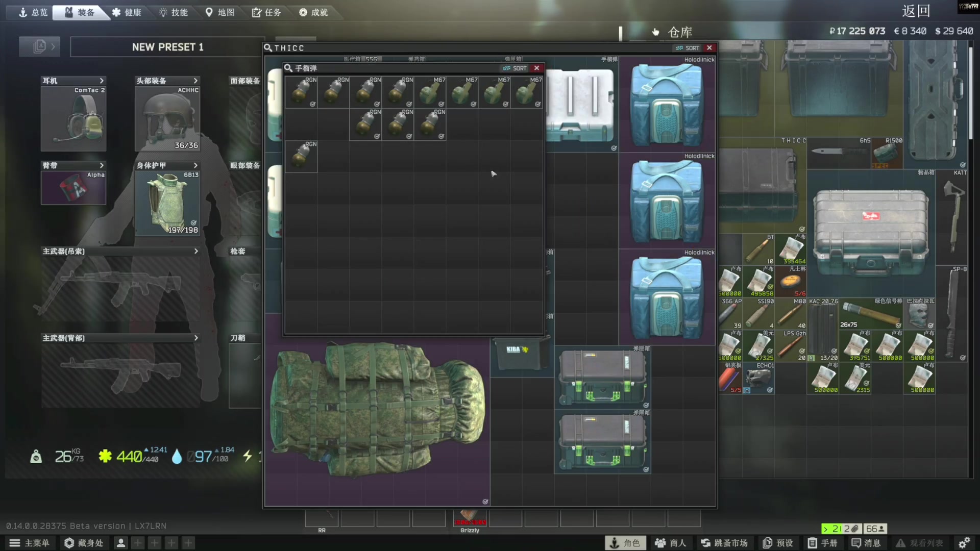The width and height of the screenshot is (980, 551).
Task: Select the lone RGN grenade in third row
Action: tap(301, 156)
